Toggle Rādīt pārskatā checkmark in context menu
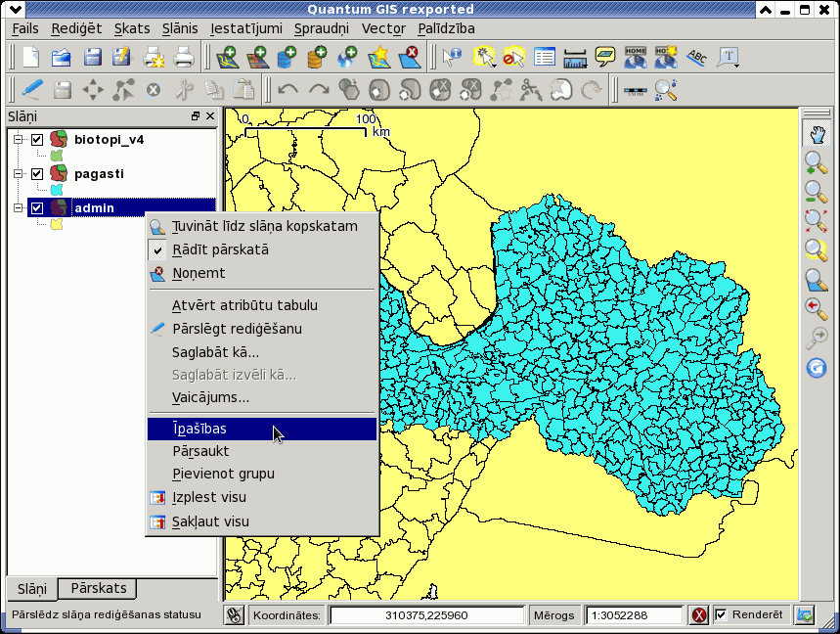This screenshot has width=840, height=634. pyautogui.click(x=157, y=249)
